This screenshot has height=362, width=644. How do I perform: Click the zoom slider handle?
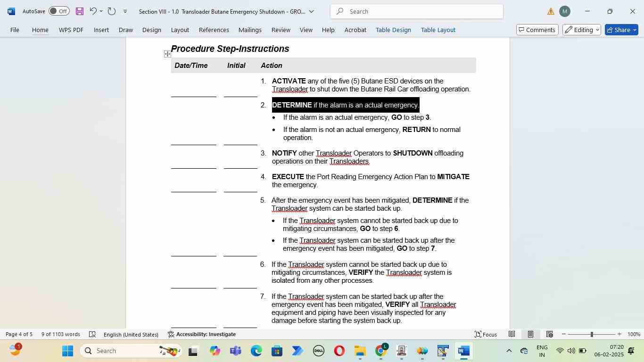click(x=592, y=334)
